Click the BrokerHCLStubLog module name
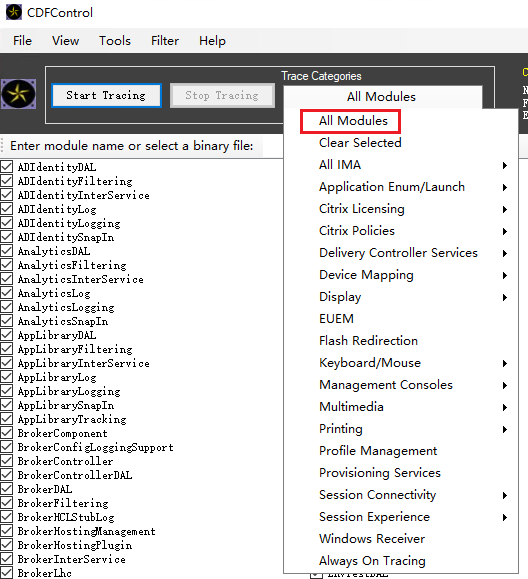The image size is (528, 579). pos(66,517)
